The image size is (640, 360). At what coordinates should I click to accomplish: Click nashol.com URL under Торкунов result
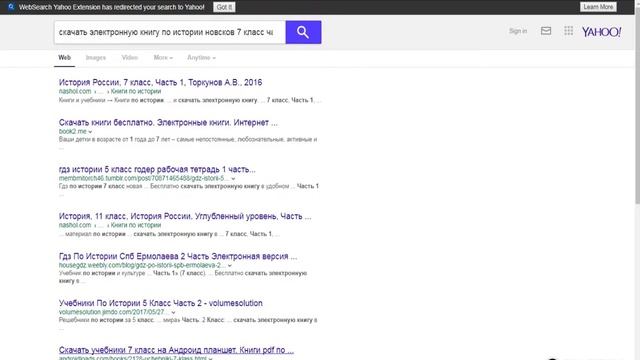pyautogui.click(x=75, y=91)
